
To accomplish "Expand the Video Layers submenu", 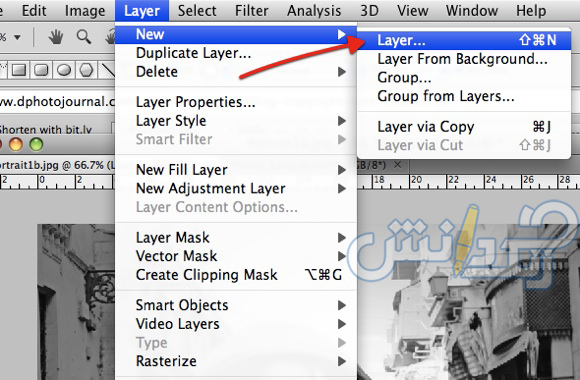I will pos(236,324).
